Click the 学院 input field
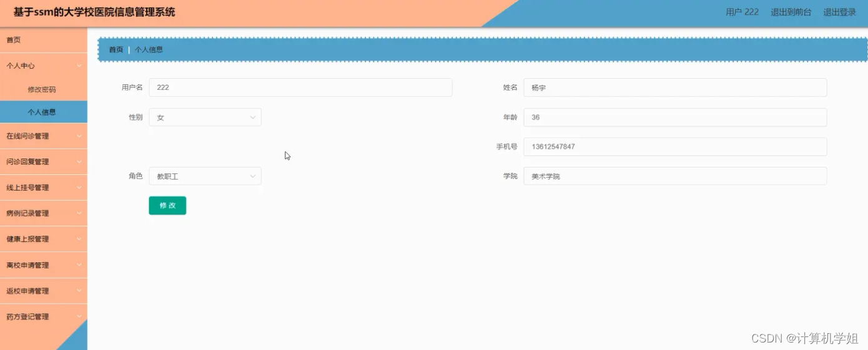868x350 pixels. [675, 177]
